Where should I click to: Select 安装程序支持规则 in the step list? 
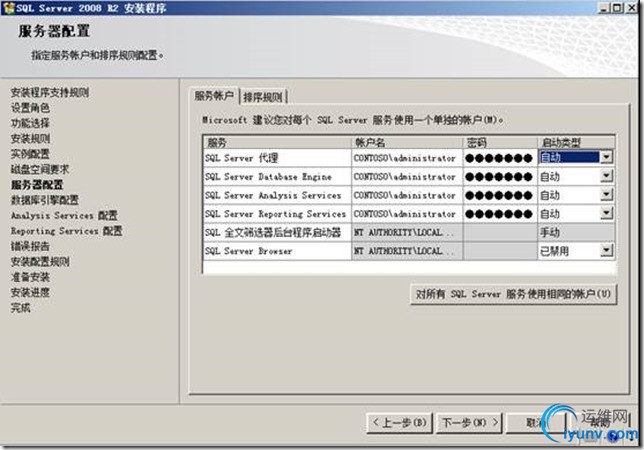pyautogui.click(x=50, y=92)
